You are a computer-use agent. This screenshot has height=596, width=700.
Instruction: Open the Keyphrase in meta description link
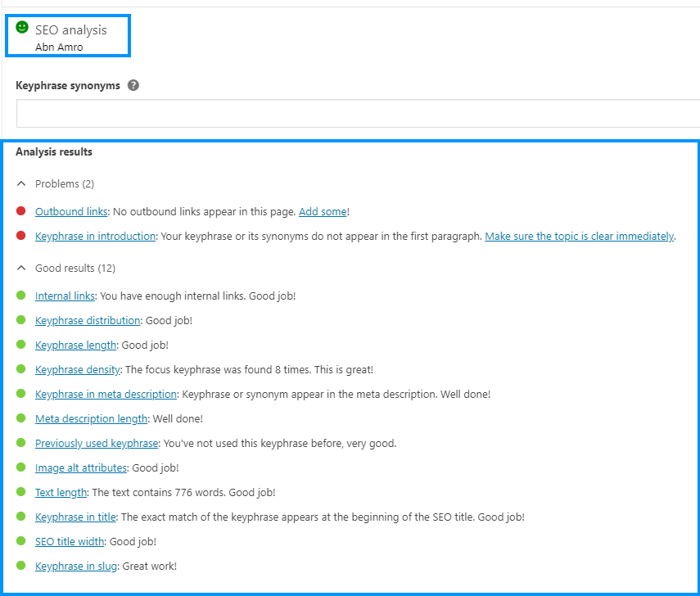(x=106, y=394)
